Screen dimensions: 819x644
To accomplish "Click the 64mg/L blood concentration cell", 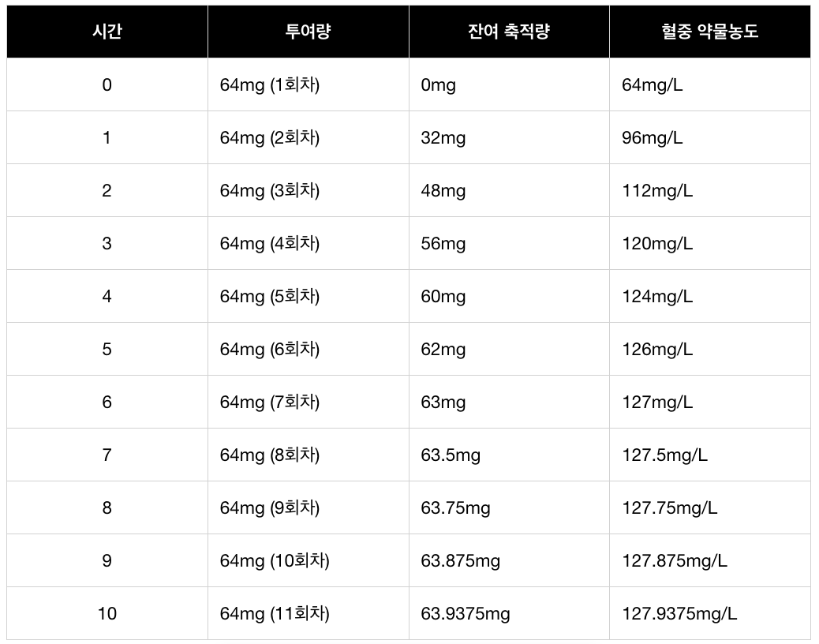I will coord(653,84).
